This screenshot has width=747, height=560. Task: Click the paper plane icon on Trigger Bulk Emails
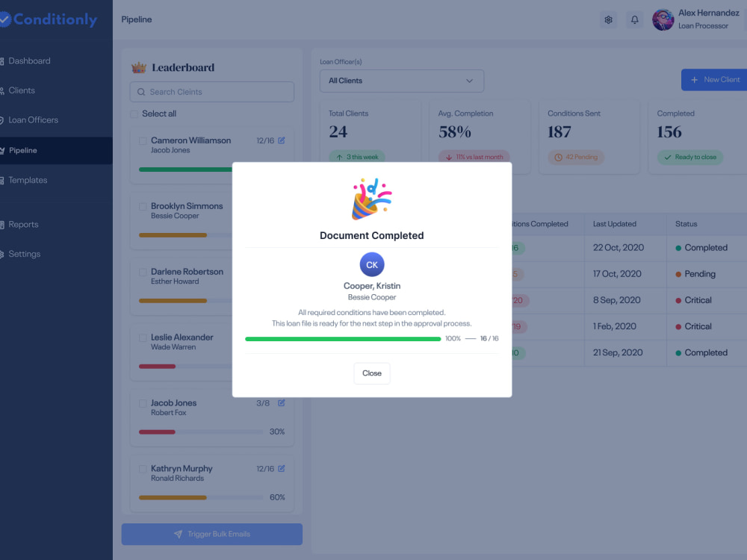point(179,535)
